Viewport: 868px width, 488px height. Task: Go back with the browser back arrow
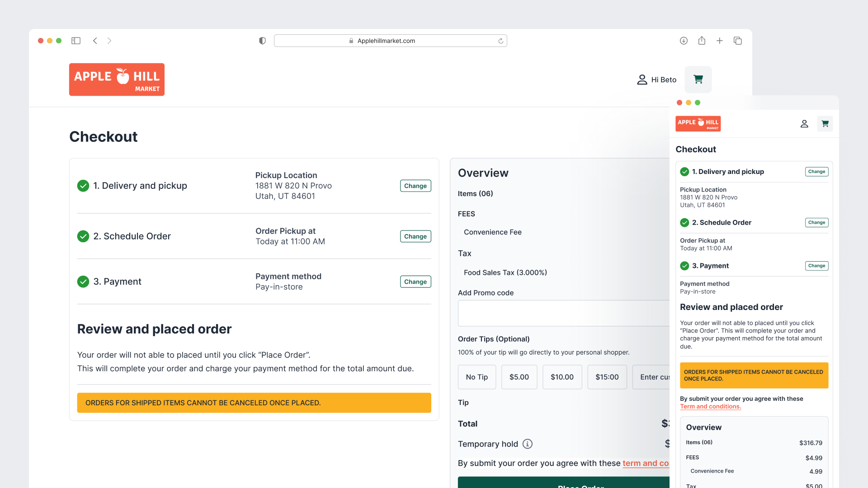(x=95, y=41)
